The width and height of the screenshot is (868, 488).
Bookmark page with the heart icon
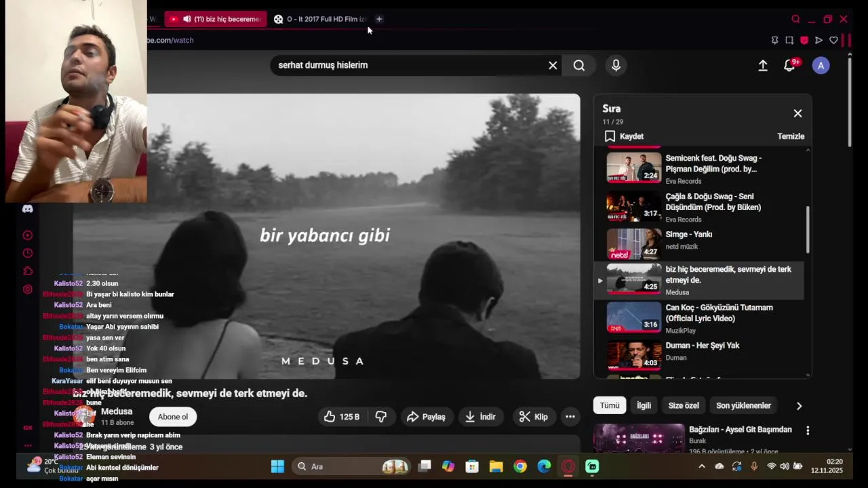tap(833, 40)
